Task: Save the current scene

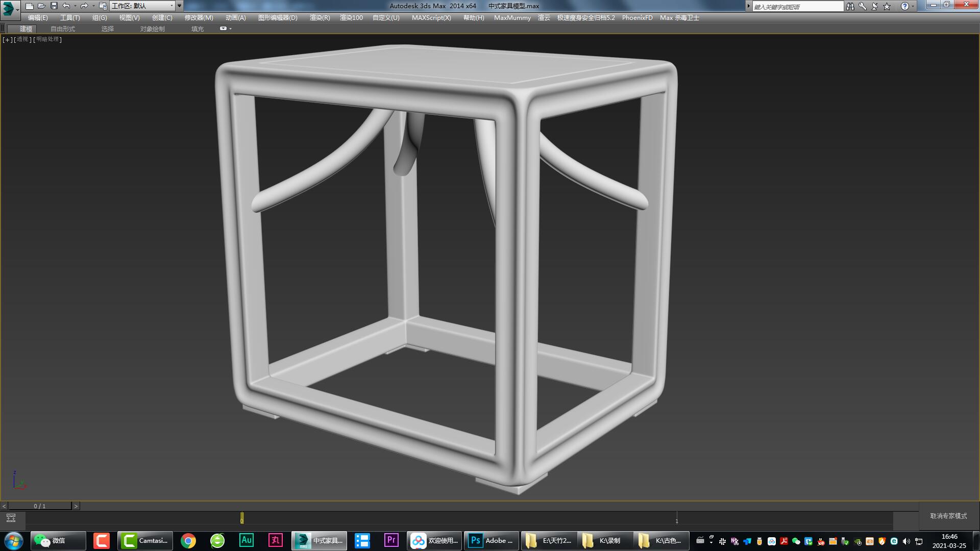Action: 53,6
